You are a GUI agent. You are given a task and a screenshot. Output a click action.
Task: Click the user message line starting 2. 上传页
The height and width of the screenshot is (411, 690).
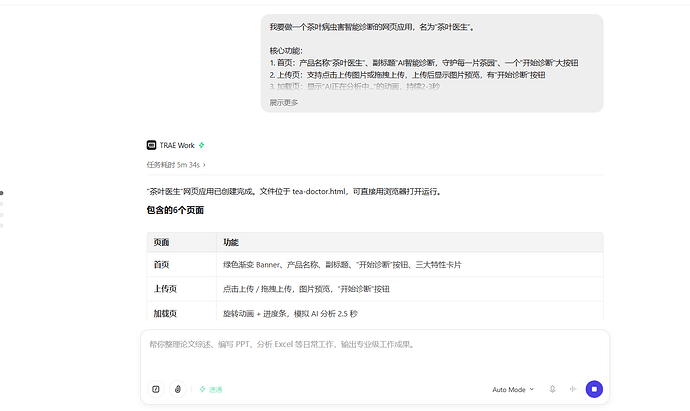click(407, 75)
